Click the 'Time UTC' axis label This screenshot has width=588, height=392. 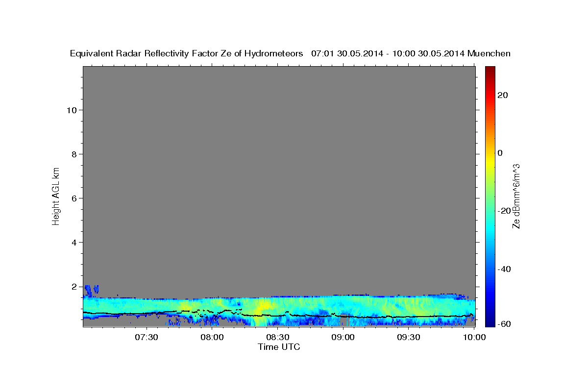279,347
